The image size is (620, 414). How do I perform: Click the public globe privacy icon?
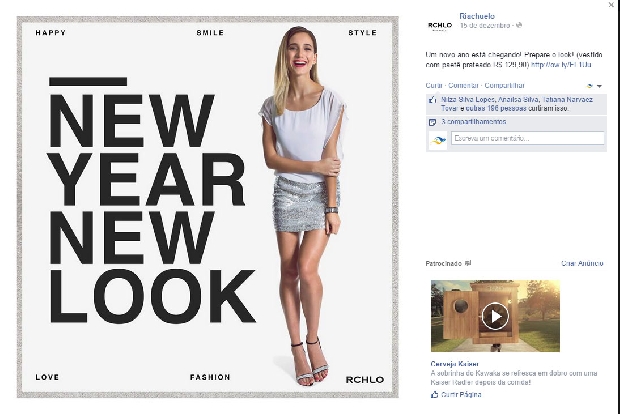click(519, 25)
